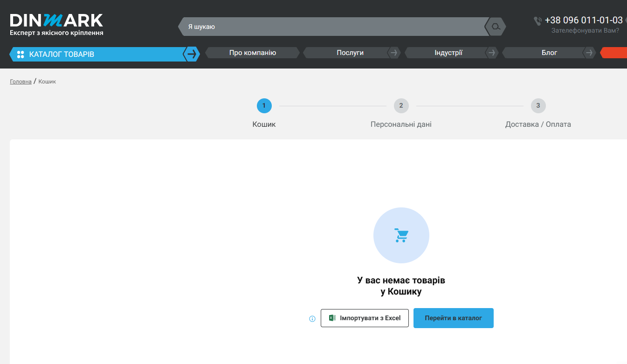The width and height of the screenshot is (627, 364).
Task: Select step 2 circle
Action: (x=401, y=106)
